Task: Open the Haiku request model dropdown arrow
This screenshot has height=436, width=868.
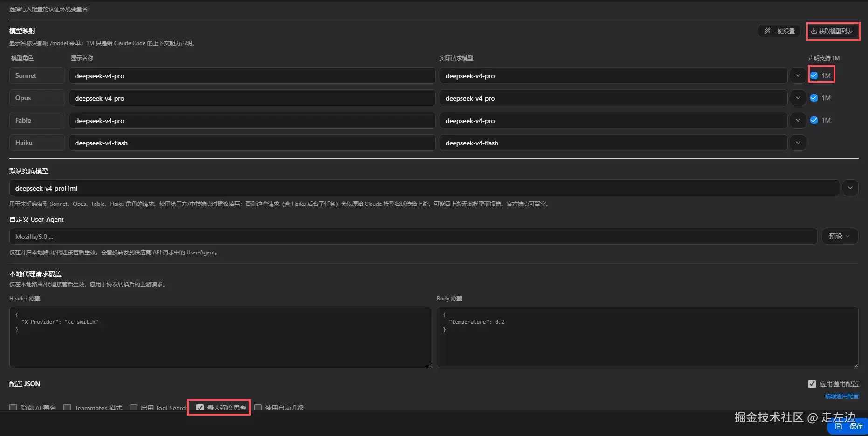Action: 798,143
